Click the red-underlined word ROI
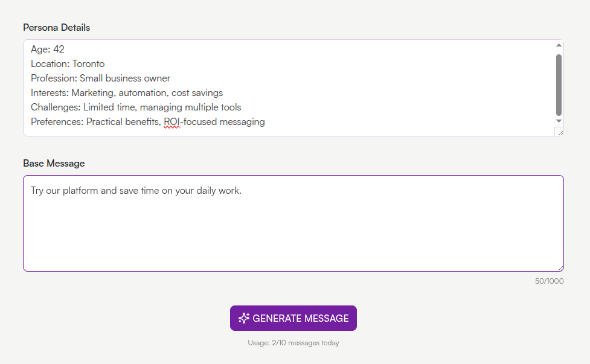 (x=170, y=121)
